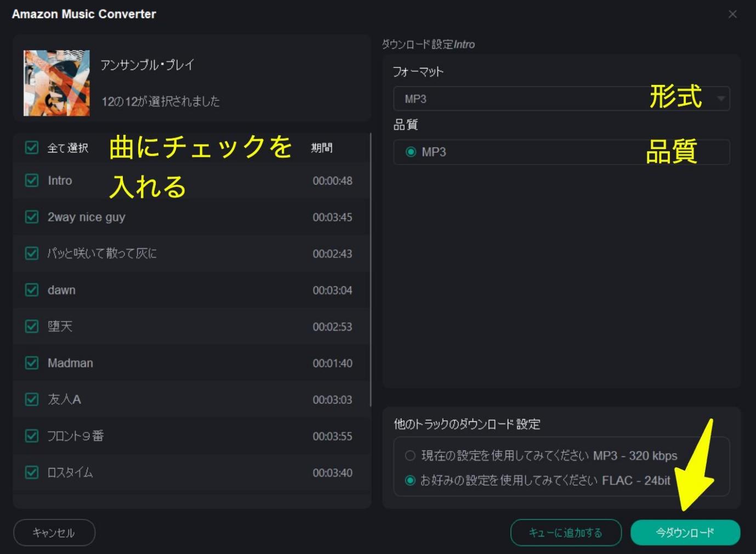This screenshot has height=554, width=756.
Task: Choose preferred settings FLAC - 24bit option
Action: 410,481
